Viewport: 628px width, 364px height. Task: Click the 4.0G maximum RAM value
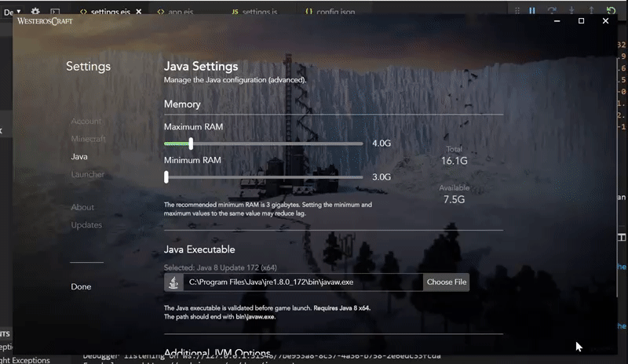(382, 144)
